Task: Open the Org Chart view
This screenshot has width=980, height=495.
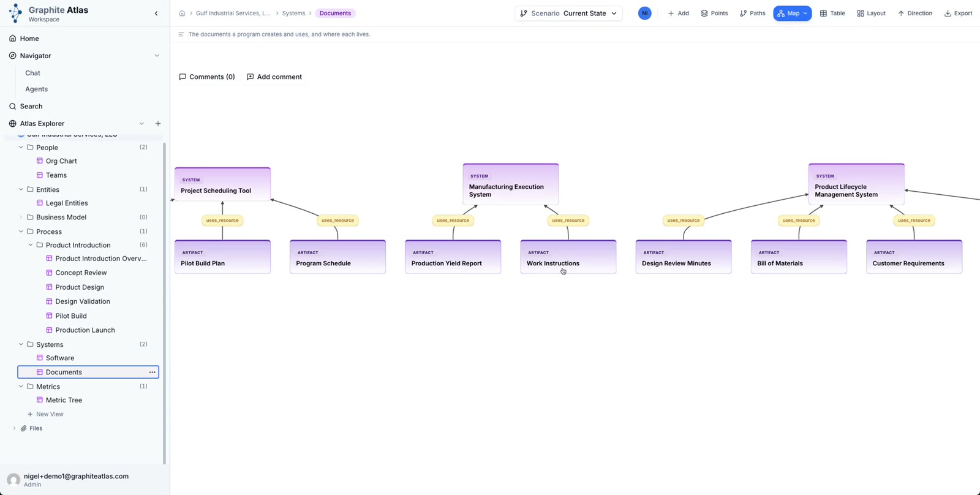Action: tap(61, 161)
